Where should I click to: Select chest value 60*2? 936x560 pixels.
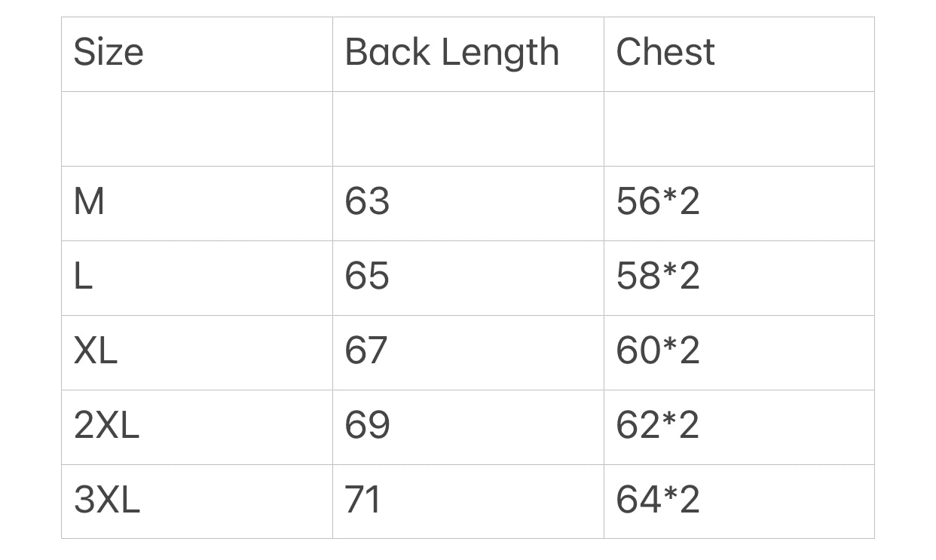click(658, 351)
